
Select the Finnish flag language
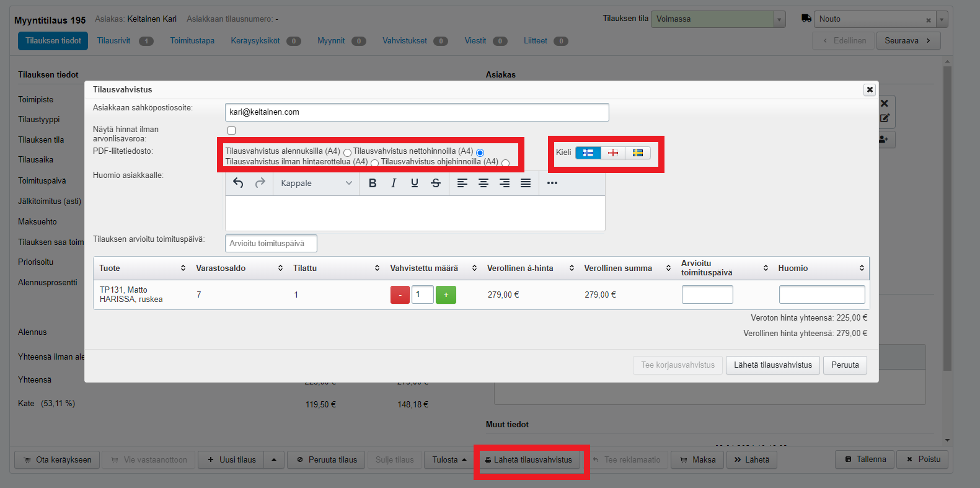coord(588,153)
